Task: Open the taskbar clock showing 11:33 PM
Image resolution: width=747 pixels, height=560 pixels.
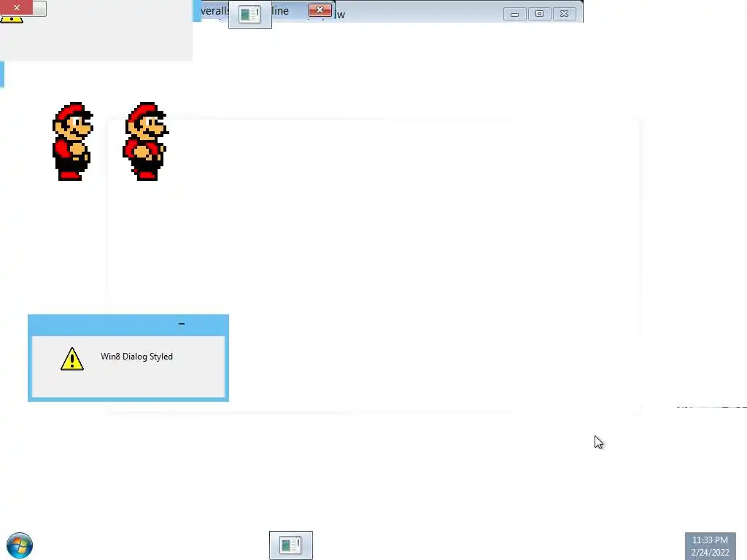Action: pyautogui.click(x=711, y=546)
